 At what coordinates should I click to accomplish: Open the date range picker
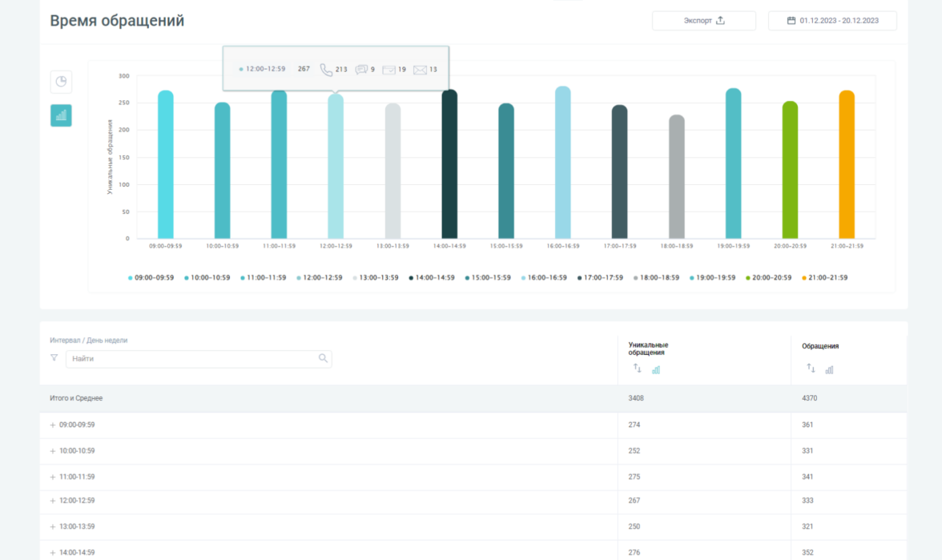(832, 21)
